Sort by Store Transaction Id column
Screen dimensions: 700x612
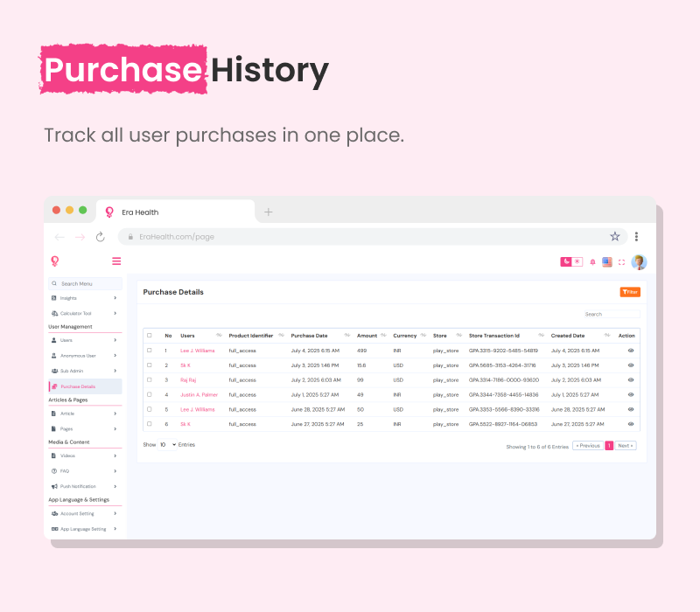(x=541, y=336)
